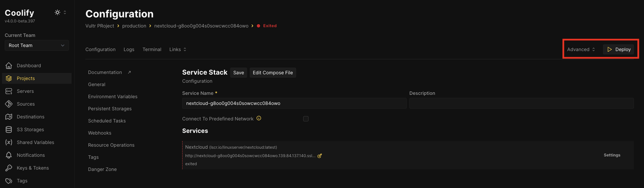Click the Destinations map icon
The width and height of the screenshot is (644, 188).
tap(9, 116)
